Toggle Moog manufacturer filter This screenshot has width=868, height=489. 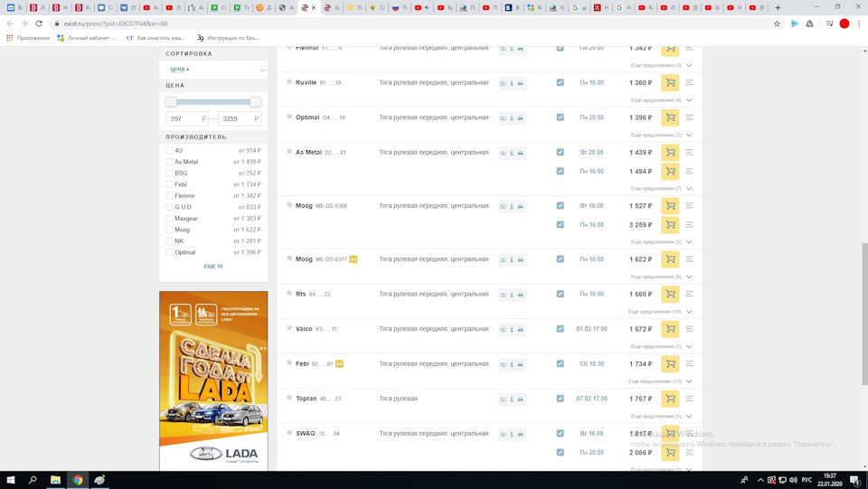pos(169,230)
